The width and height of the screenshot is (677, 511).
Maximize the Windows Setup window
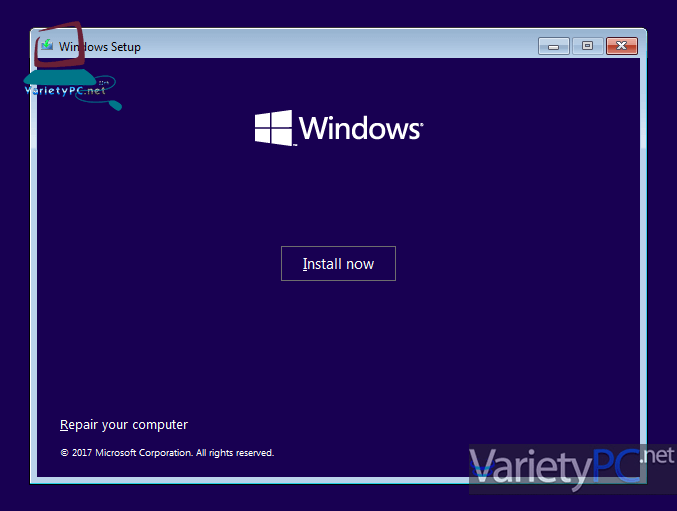tap(587, 46)
